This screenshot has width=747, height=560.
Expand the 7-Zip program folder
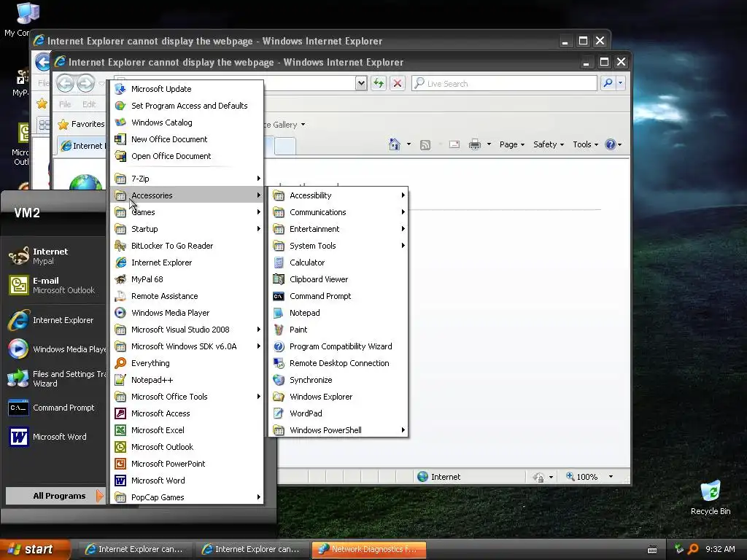click(x=187, y=179)
